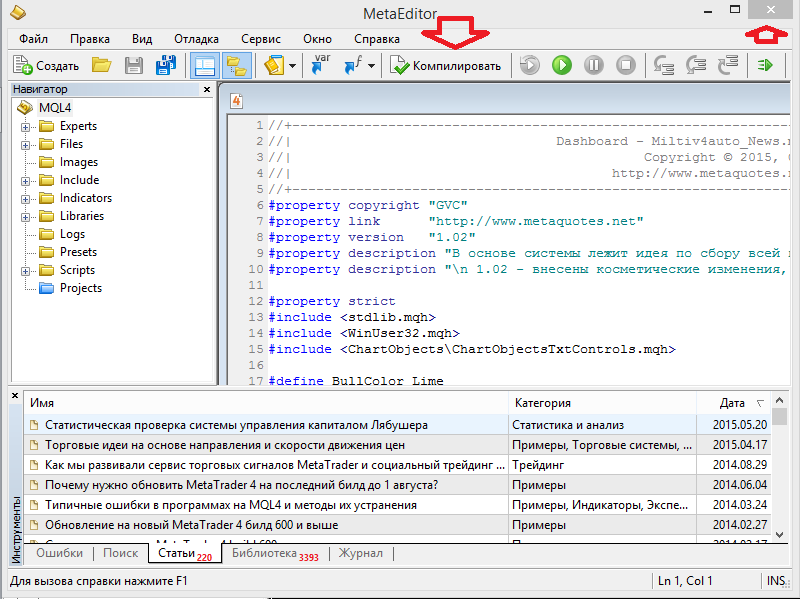This screenshot has height=599, width=800.
Task: Open the Правка menu
Action: click(x=90, y=39)
